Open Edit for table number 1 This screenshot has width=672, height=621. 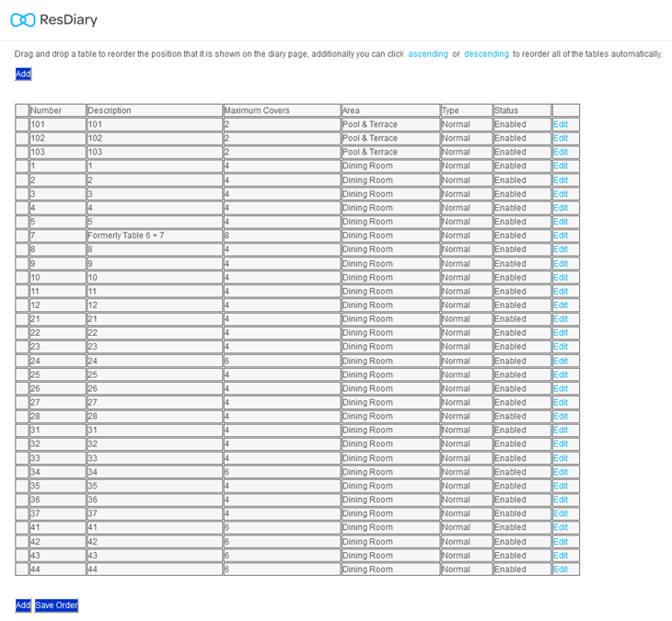[x=560, y=166]
